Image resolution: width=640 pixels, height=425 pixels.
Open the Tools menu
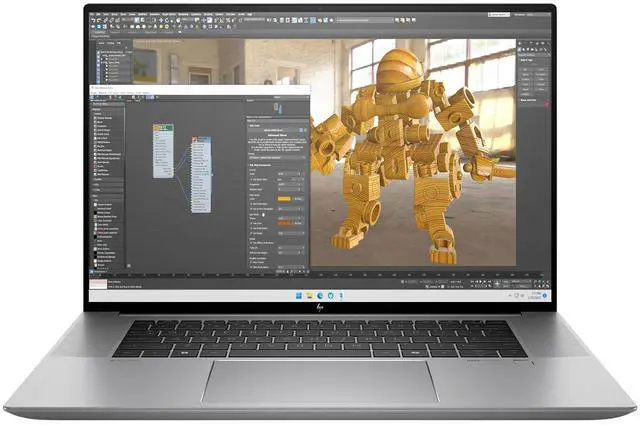(x=105, y=14)
